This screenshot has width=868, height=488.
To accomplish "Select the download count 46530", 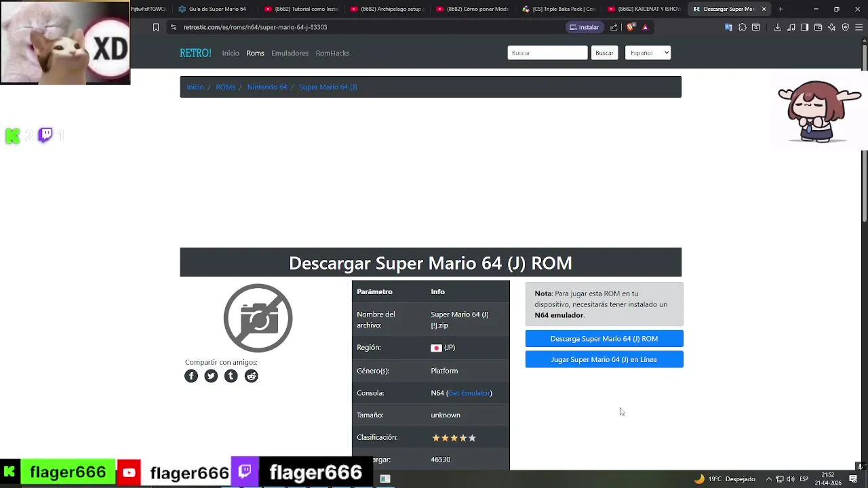I will pyautogui.click(x=441, y=460).
